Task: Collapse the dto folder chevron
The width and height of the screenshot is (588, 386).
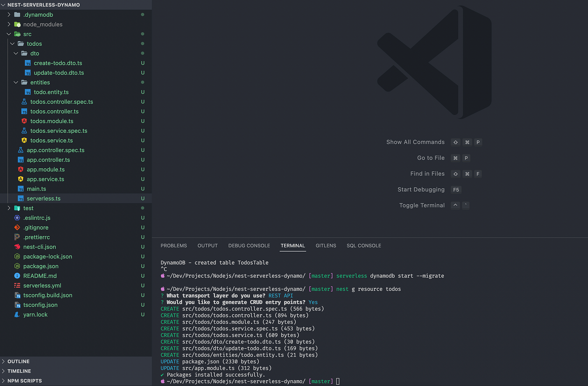Action: coord(16,53)
